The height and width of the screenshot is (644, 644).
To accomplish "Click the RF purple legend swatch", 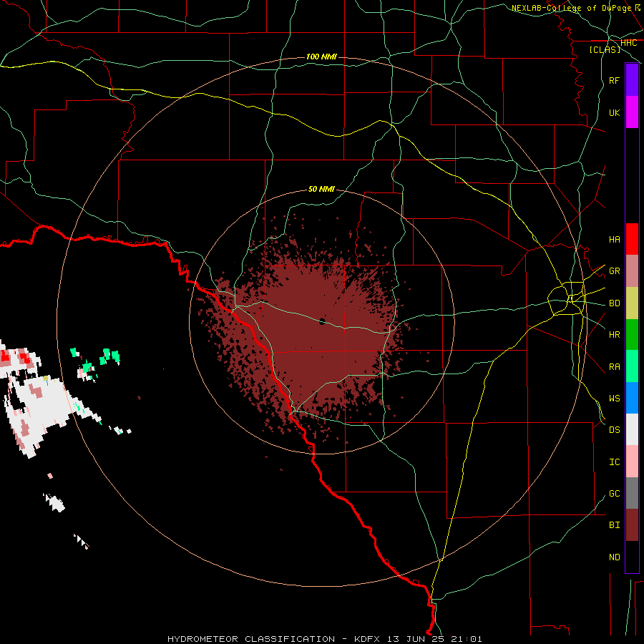I will [632, 80].
